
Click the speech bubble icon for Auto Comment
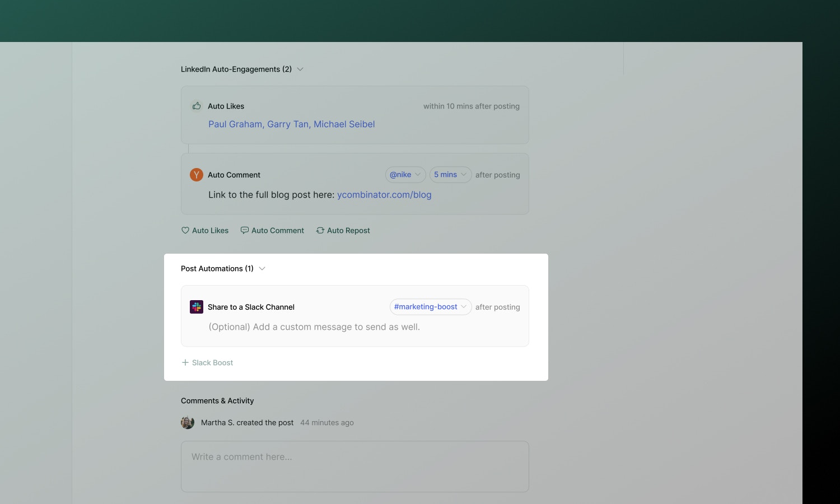(245, 230)
